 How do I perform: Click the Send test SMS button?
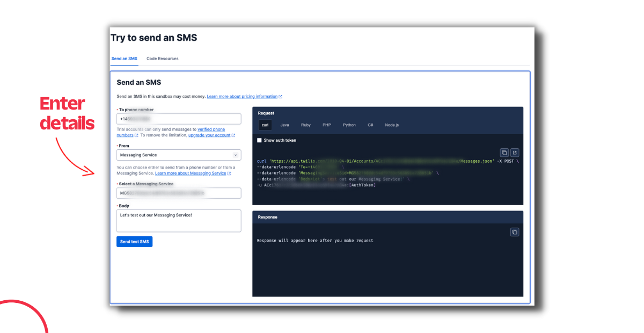[135, 242]
